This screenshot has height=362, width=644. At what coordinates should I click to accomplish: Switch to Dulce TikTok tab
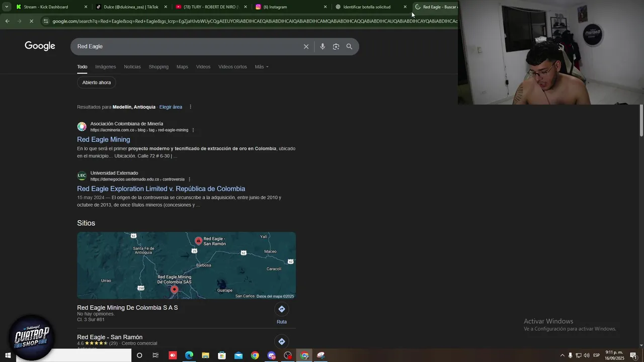pos(131,7)
